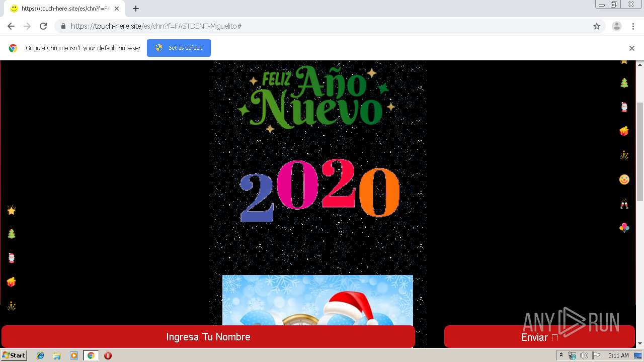Open the Chrome three-dot menu
644x362 pixels.
(x=633, y=26)
